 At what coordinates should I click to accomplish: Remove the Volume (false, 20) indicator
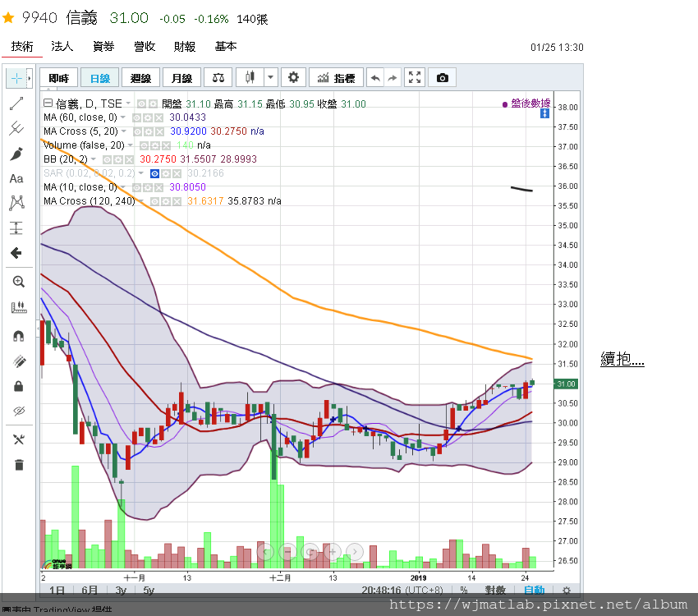point(166,146)
